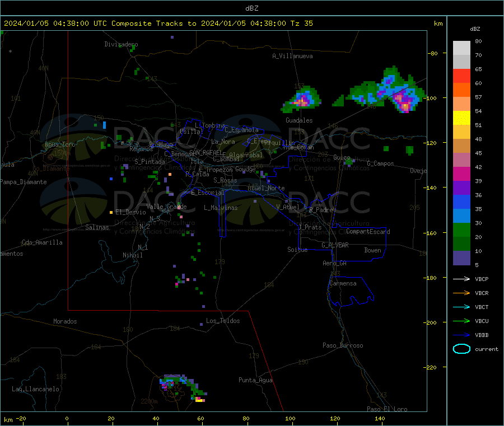The image size is (504, 426).
Task: Click the SAN_RAFAEL city label
Action: coord(206,152)
